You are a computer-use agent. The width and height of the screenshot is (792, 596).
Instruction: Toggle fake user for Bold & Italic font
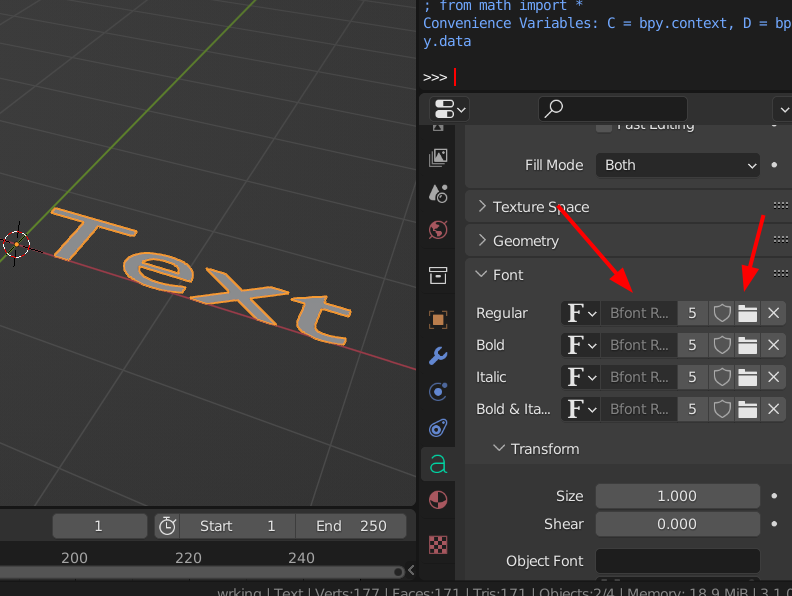[x=722, y=409]
